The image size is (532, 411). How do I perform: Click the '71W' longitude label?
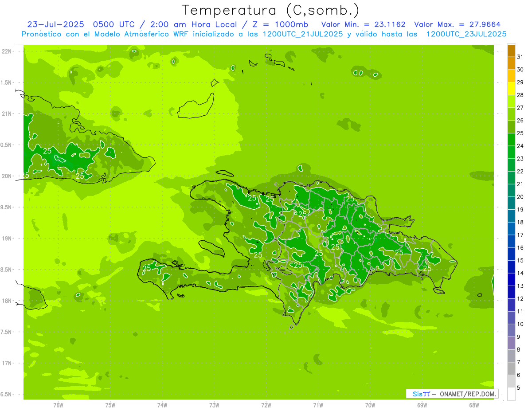[x=318, y=405]
